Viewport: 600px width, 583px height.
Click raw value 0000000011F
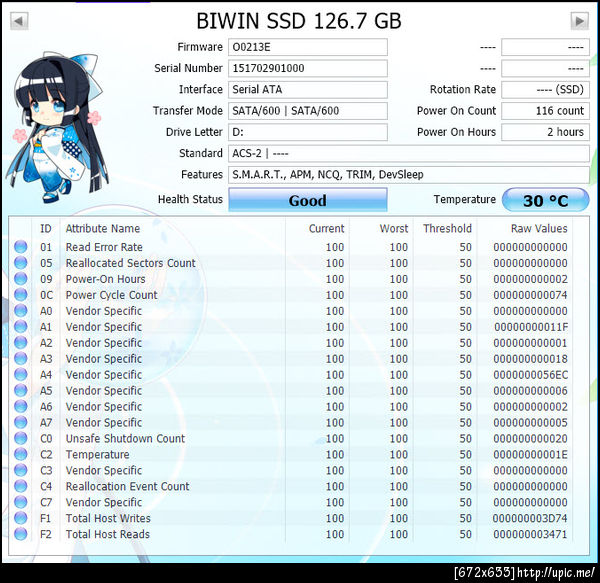[x=531, y=327]
